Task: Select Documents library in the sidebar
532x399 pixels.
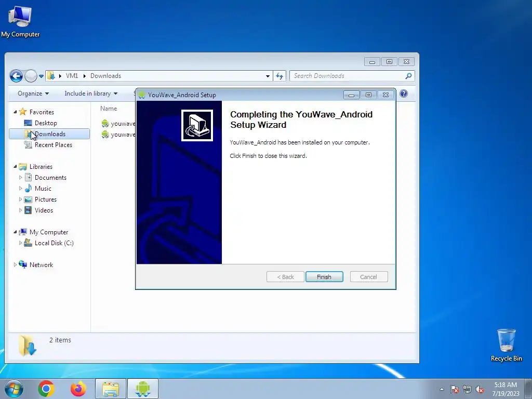Action: coord(50,178)
